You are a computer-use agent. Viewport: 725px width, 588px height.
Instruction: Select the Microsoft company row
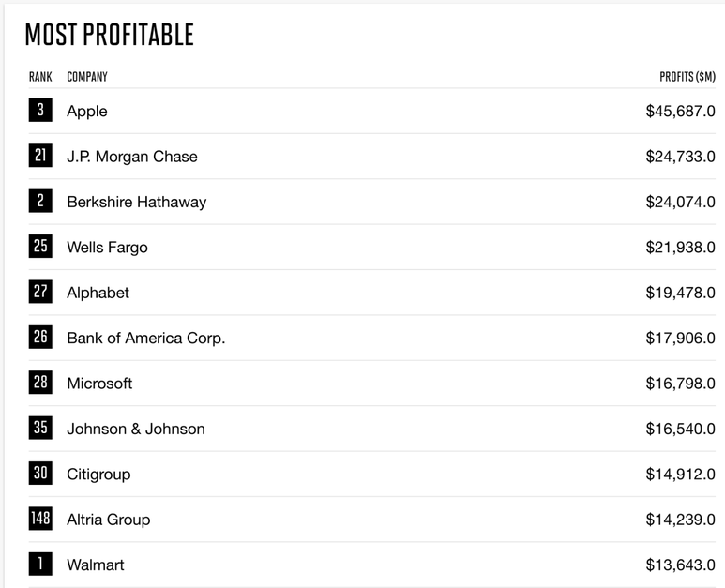coord(99,384)
